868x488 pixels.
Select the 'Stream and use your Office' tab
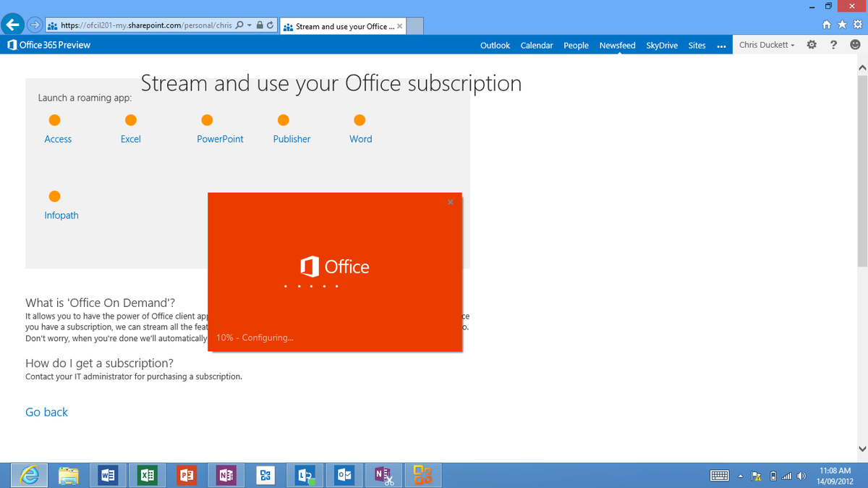[341, 26]
